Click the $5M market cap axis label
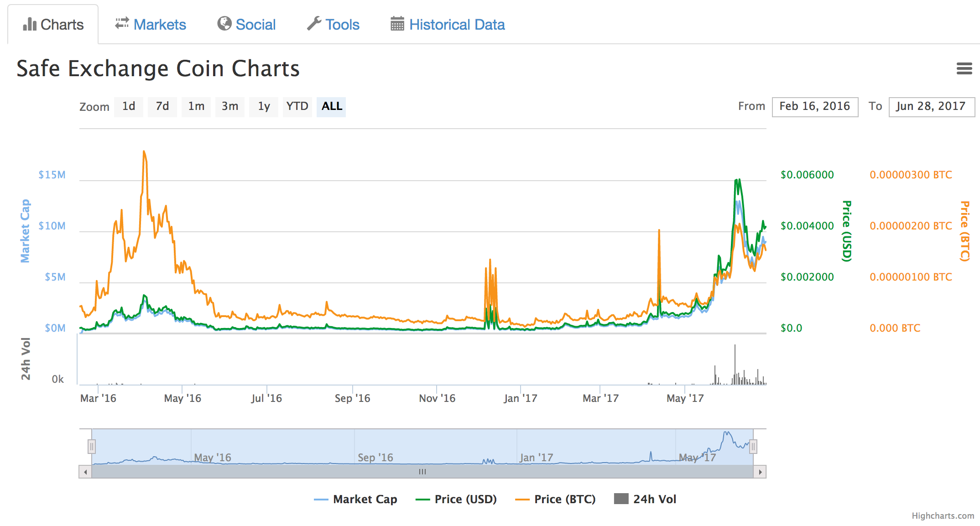The image size is (980, 526). 55,277
